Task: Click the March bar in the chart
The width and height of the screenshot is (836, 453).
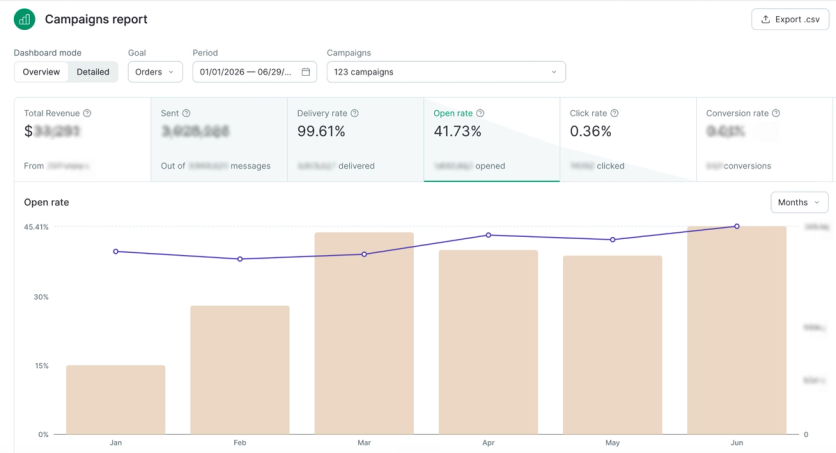Action: coord(364,333)
